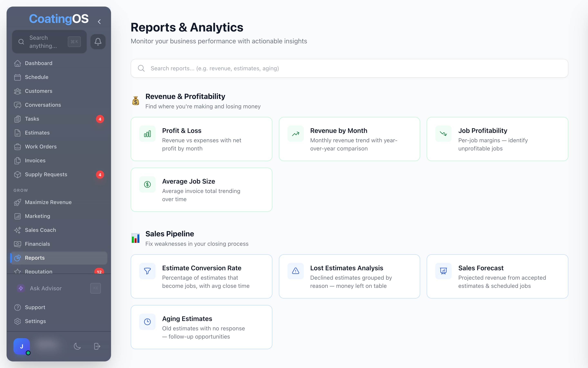Open the Sales Forecast report

(x=497, y=276)
